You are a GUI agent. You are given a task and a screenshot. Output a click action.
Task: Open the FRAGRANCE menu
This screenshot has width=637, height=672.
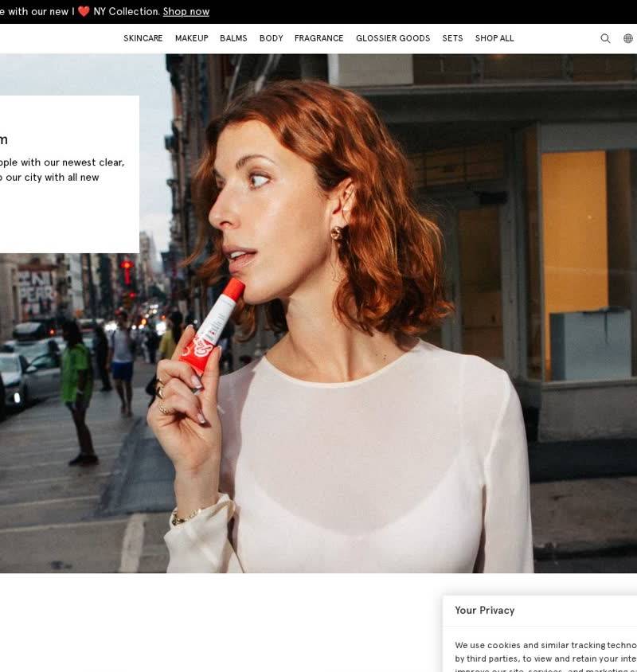[319, 38]
